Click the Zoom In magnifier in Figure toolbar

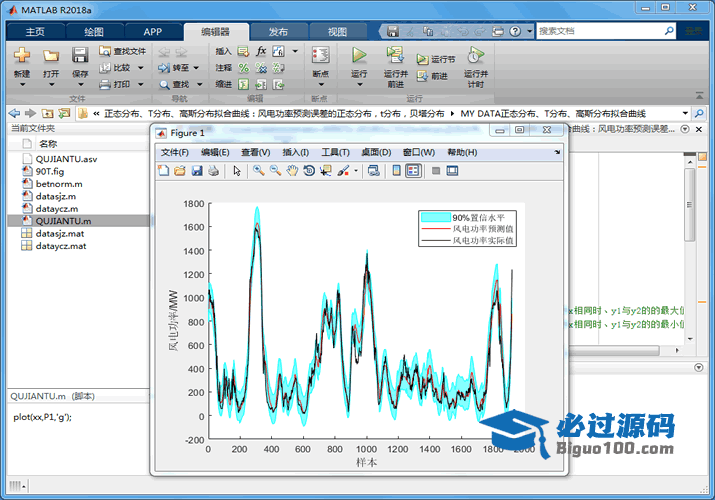click(258, 171)
